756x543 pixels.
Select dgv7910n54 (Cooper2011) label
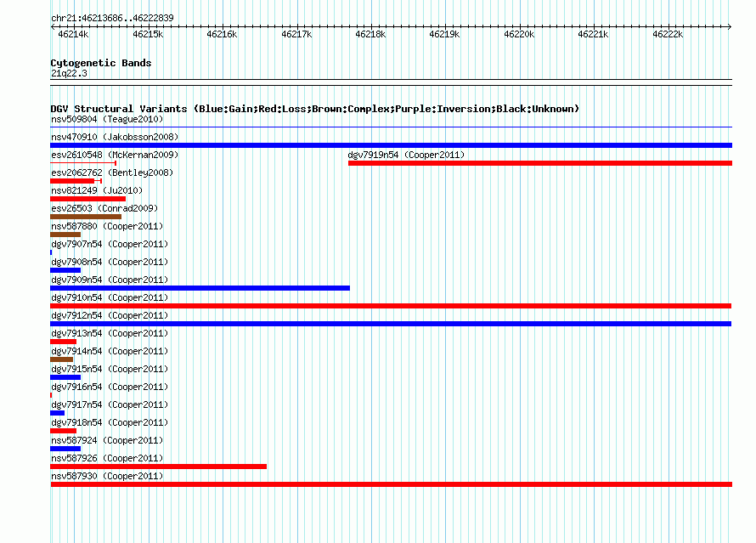tap(110, 297)
